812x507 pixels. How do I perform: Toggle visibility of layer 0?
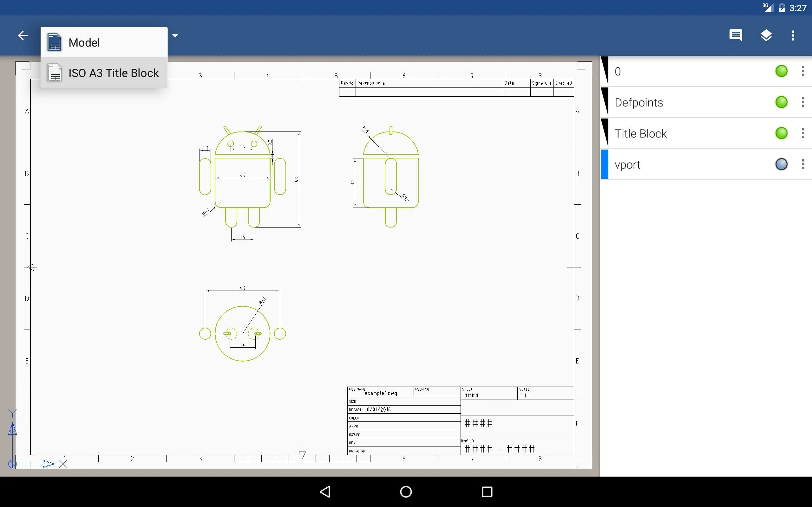coord(781,71)
